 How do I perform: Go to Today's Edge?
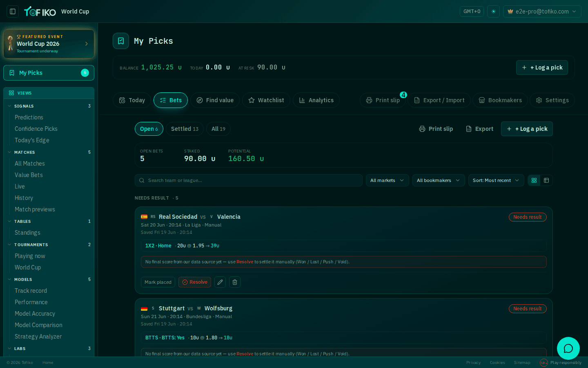tap(32, 140)
